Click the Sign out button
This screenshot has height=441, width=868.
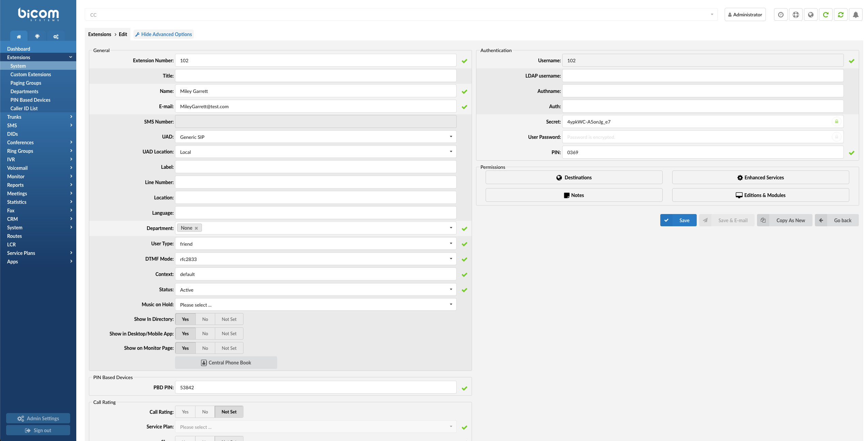(38, 430)
